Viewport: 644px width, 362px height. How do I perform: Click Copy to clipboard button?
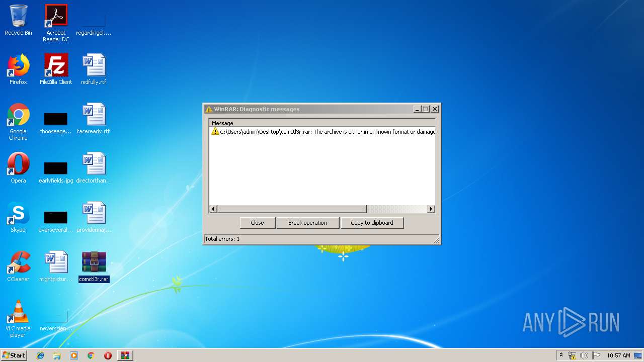point(372,223)
